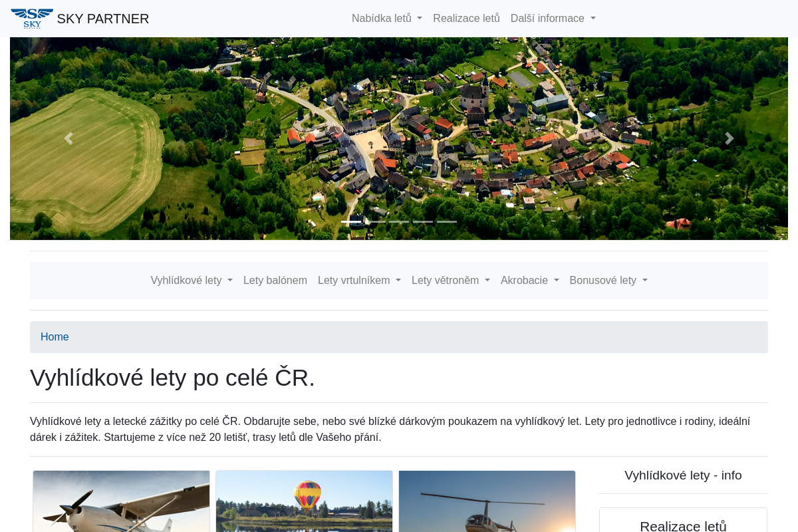Click the SKY PARTNER logo icon

click(x=32, y=18)
